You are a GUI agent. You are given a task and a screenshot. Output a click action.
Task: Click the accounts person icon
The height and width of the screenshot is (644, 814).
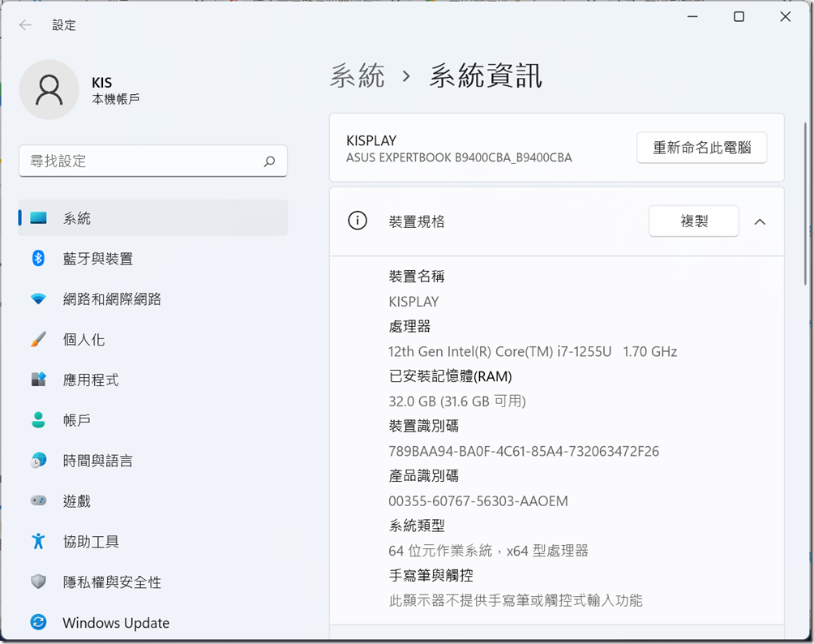[38, 420]
